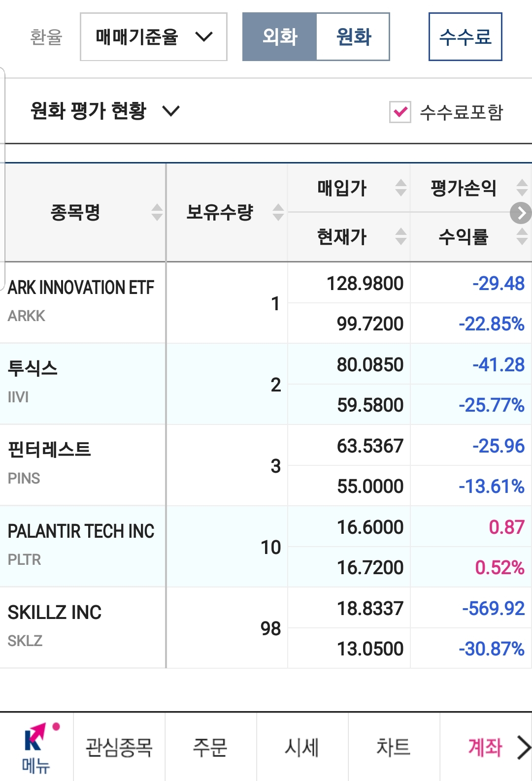Viewport: 532px width, 781px height.
Task: Tap SKILLZ holding quantity 98
Action: [270, 629]
